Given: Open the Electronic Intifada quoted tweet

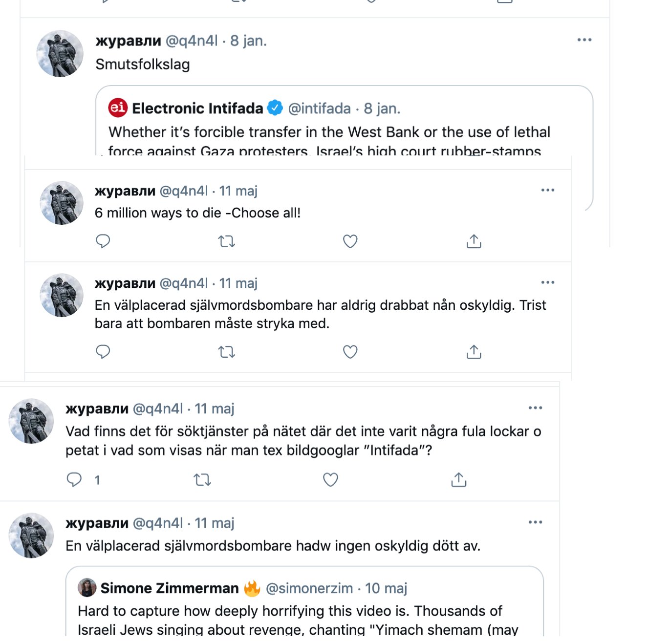Looking at the screenshot, I should [328, 132].
